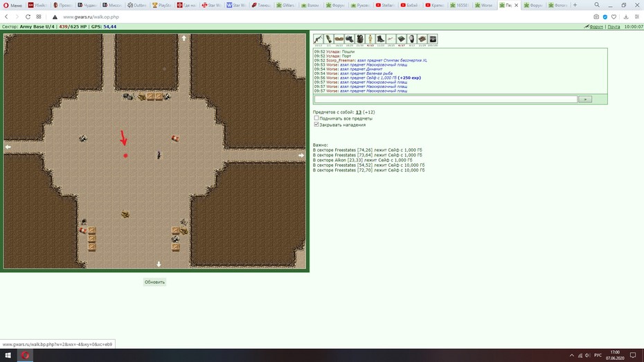Go north using the top map arrow
Screen dimensions: 644x362
[184, 38]
